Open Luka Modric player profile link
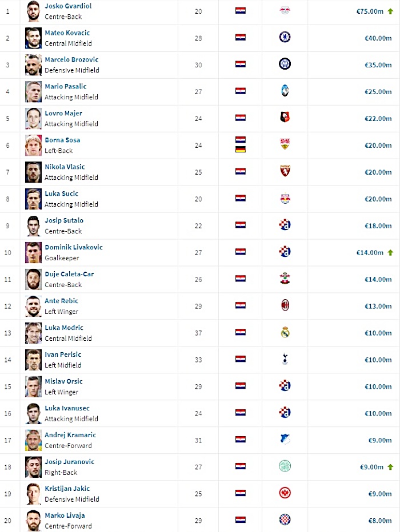The width and height of the screenshot is (400, 532). point(64,328)
